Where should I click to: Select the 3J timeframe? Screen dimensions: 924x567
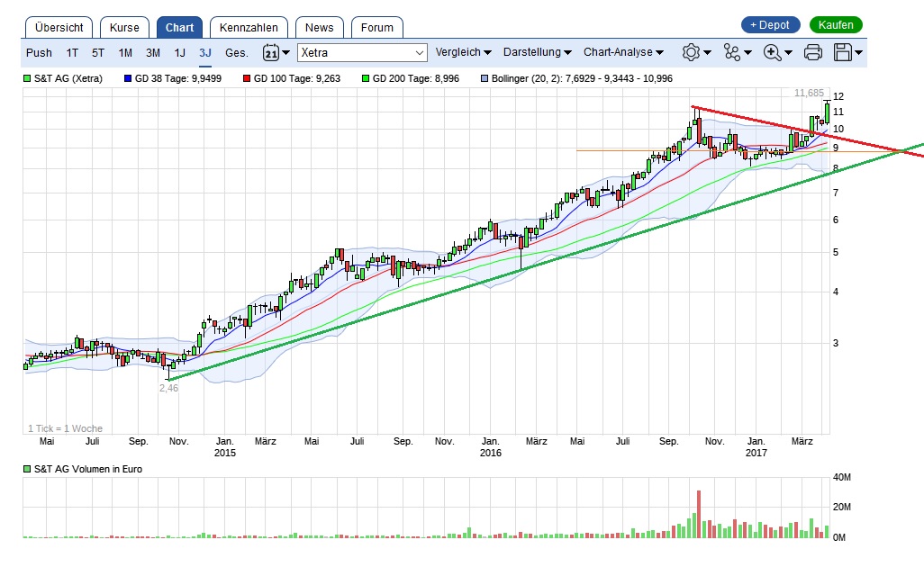pyautogui.click(x=205, y=53)
